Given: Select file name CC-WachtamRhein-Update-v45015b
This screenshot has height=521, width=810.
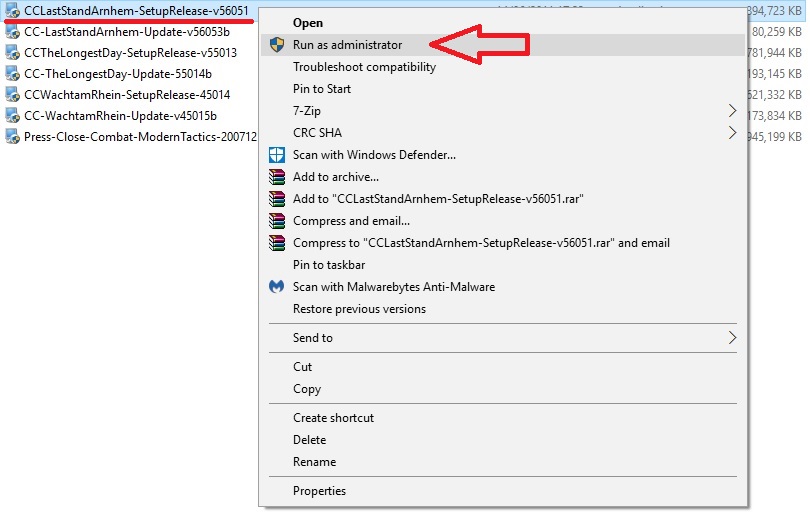Looking at the screenshot, I should [120, 116].
